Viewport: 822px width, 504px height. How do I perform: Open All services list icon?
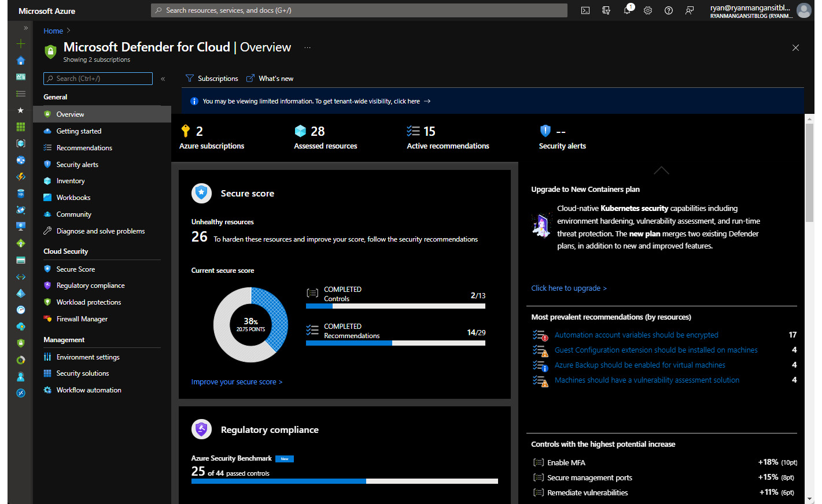[21, 94]
